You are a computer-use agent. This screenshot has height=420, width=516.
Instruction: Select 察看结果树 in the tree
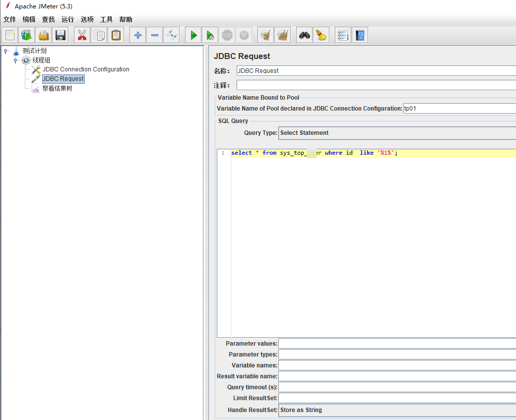57,88
